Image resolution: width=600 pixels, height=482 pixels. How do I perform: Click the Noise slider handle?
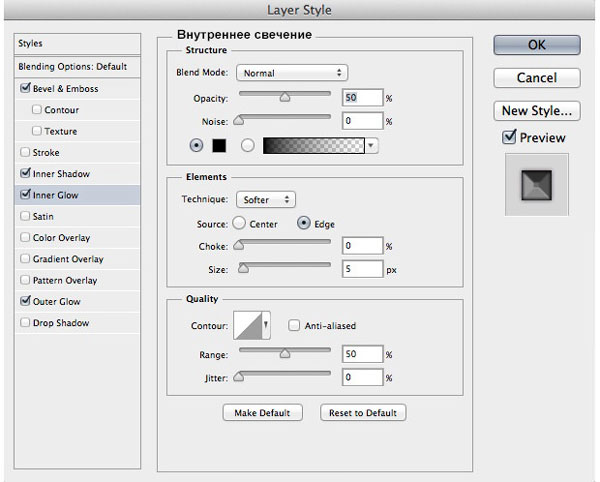coord(239,120)
